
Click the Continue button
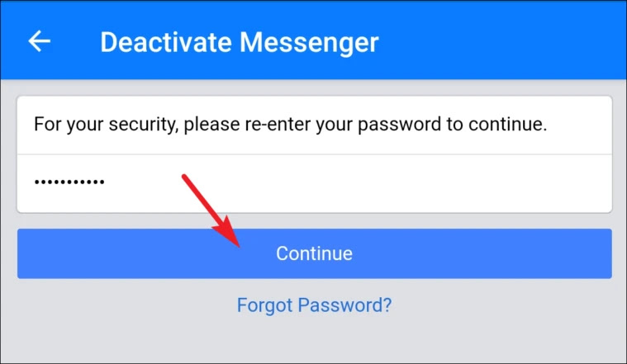(314, 253)
